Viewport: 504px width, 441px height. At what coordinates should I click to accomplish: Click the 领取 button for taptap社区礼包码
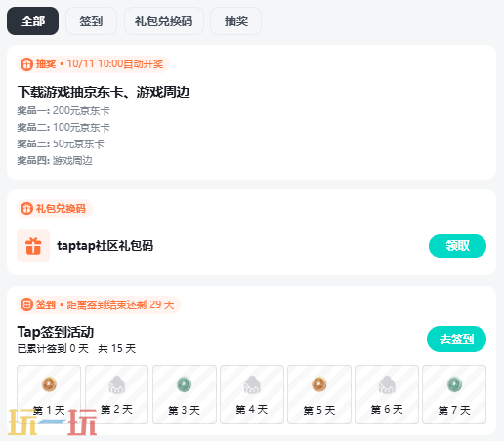pos(457,246)
